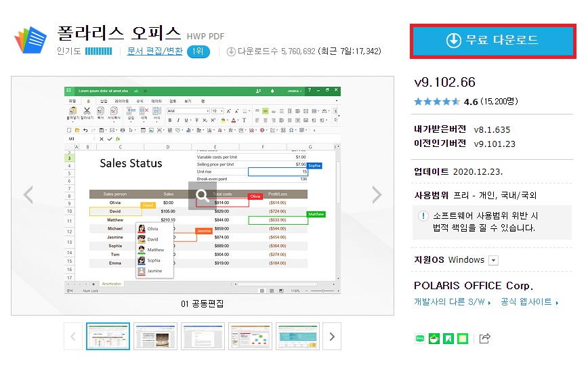Click the POLARIS OFFICE Corp. developer name
588x382 pixels.
(x=474, y=286)
